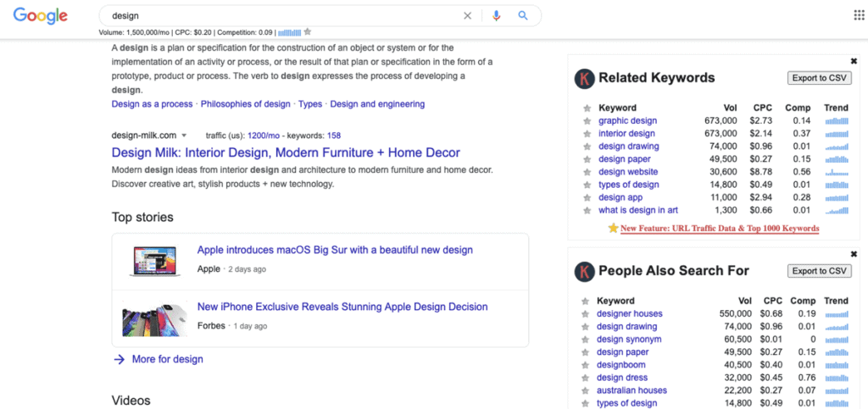Click the More for design link

tap(167, 359)
